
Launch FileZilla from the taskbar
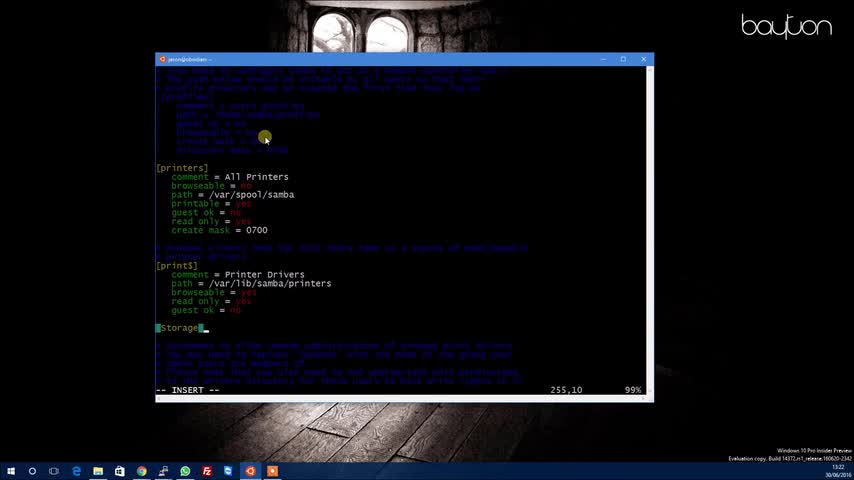(x=207, y=471)
